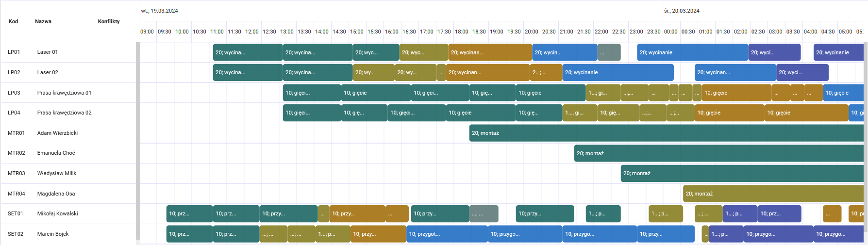Click the gray task block on SET01 row
The width and height of the screenshot is (868, 245).
[x=484, y=213]
